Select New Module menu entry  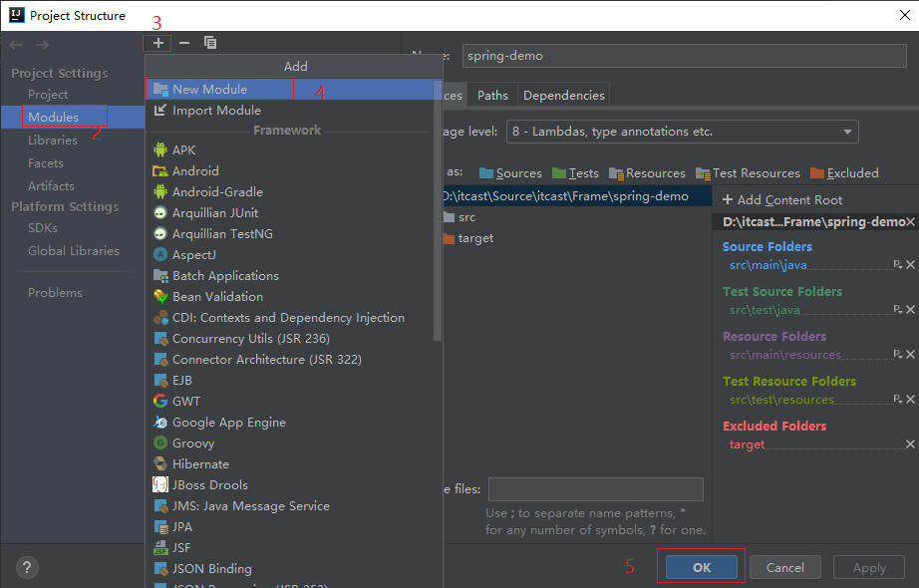pos(209,90)
